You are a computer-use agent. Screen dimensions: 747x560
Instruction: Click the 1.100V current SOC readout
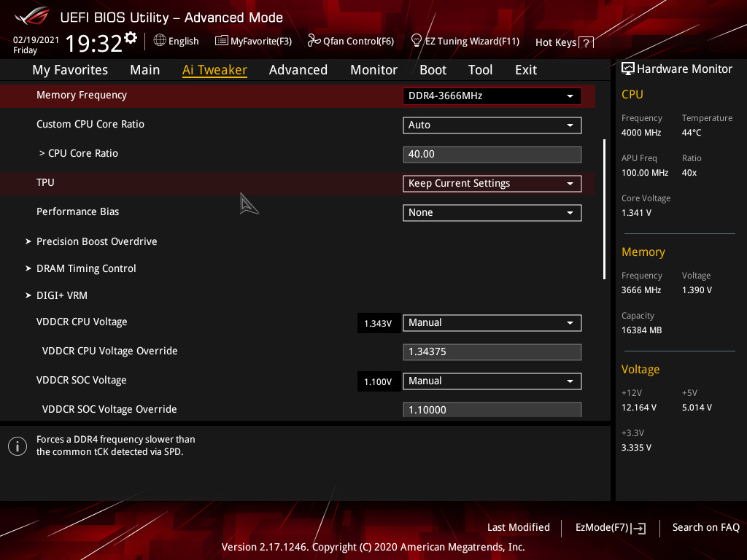tap(379, 382)
